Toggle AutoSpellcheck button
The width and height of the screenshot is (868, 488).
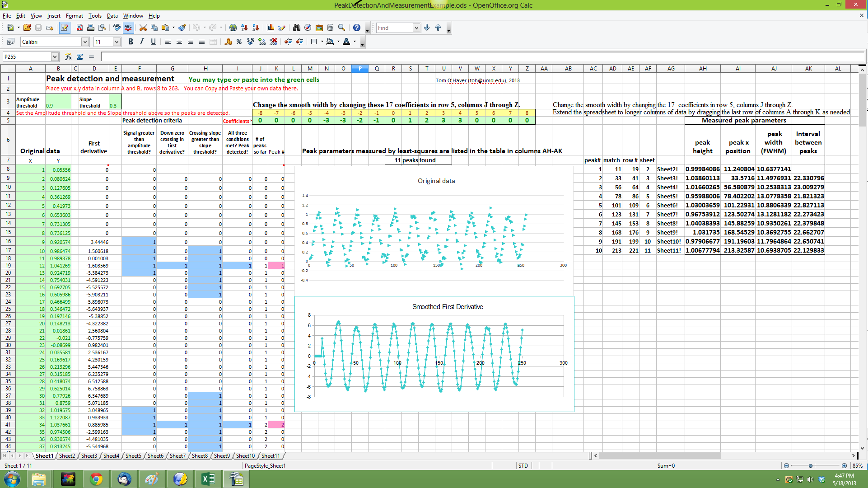point(128,28)
